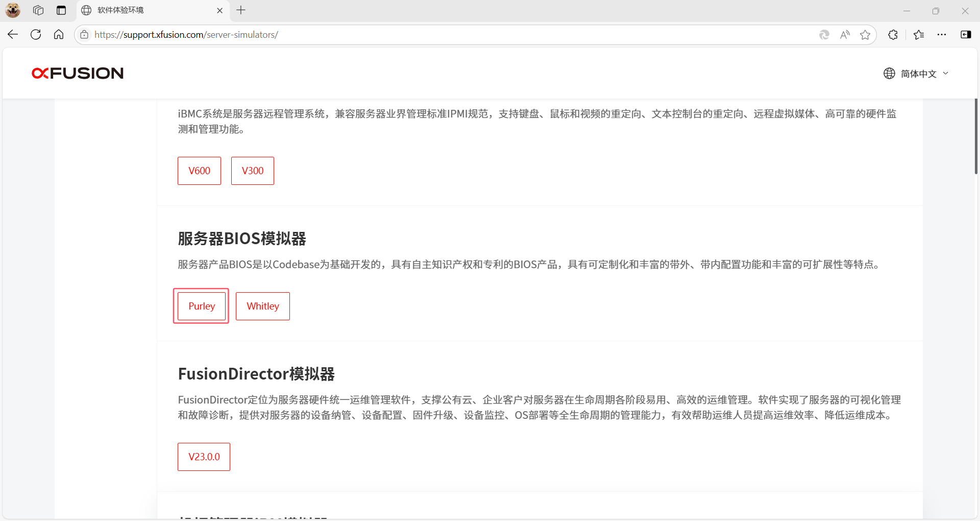Launch the Whitley BIOS simulator
980x521 pixels.
263,306
